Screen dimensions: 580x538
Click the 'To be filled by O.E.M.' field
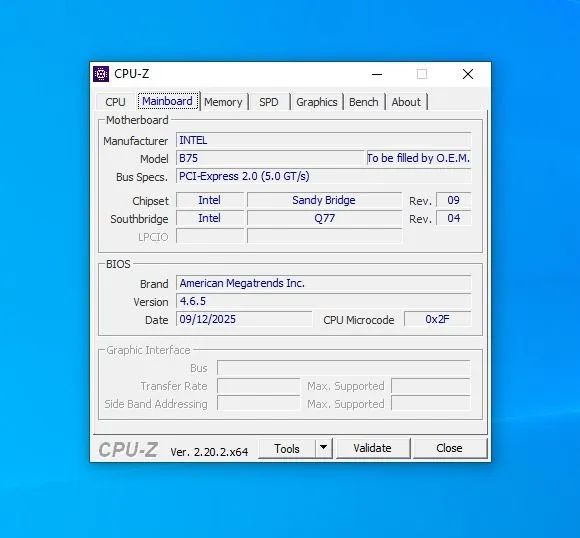418,158
